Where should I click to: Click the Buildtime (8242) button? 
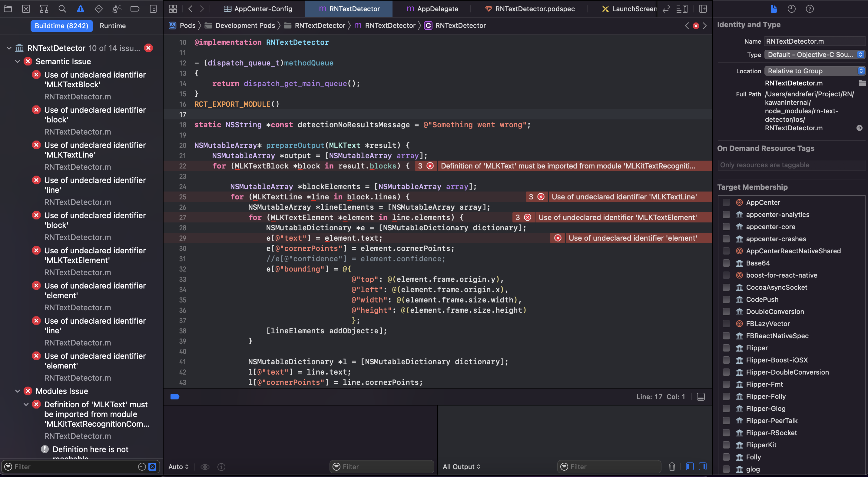tap(61, 26)
